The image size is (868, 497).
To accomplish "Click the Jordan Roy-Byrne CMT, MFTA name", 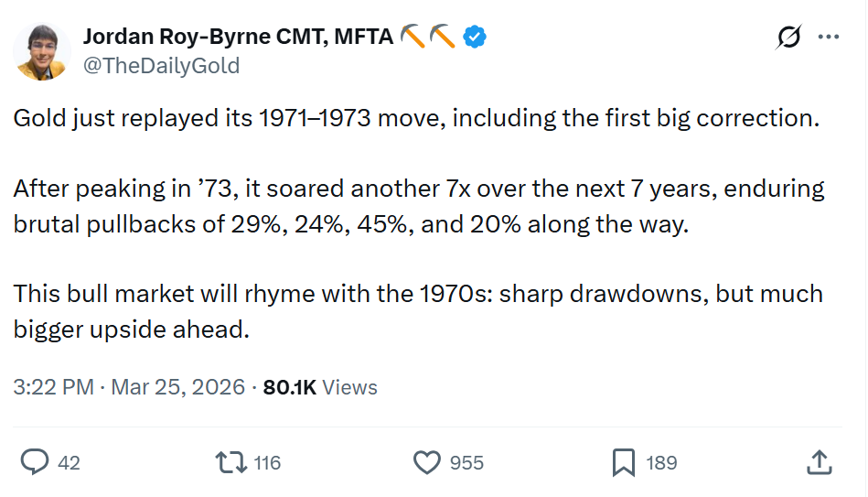I will click(x=238, y=37).
